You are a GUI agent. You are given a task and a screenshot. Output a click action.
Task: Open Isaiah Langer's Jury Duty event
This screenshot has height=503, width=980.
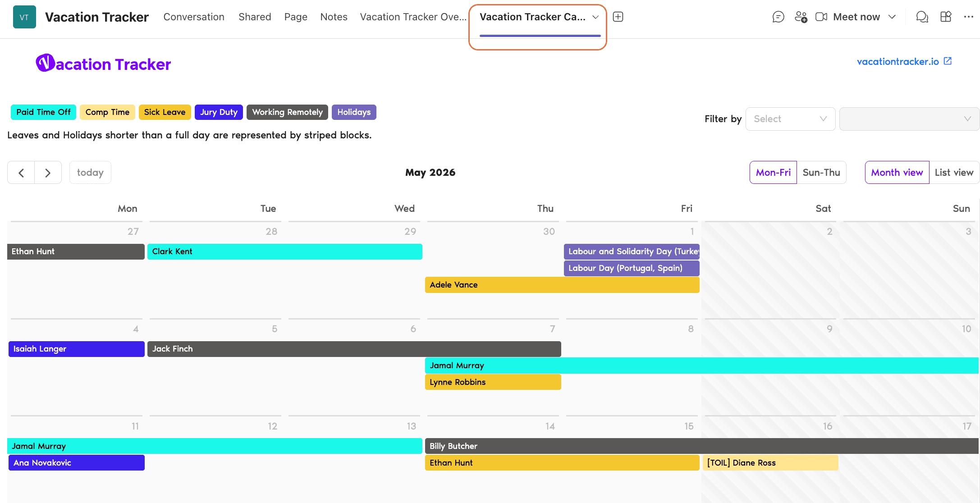click(x=77, y=349)
